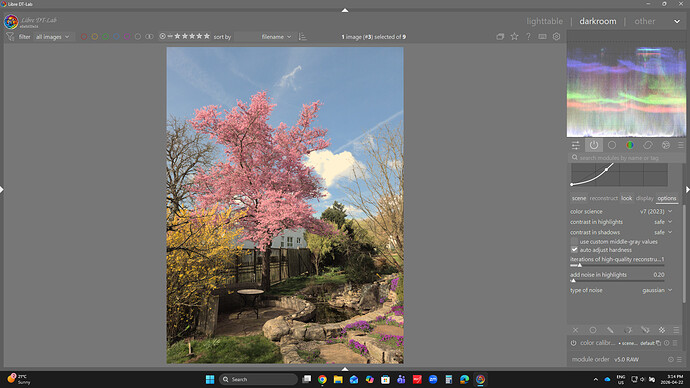Screen dimensions: 690x388
Task: Set the rating filter to five stars
Action: coord(206,36)
